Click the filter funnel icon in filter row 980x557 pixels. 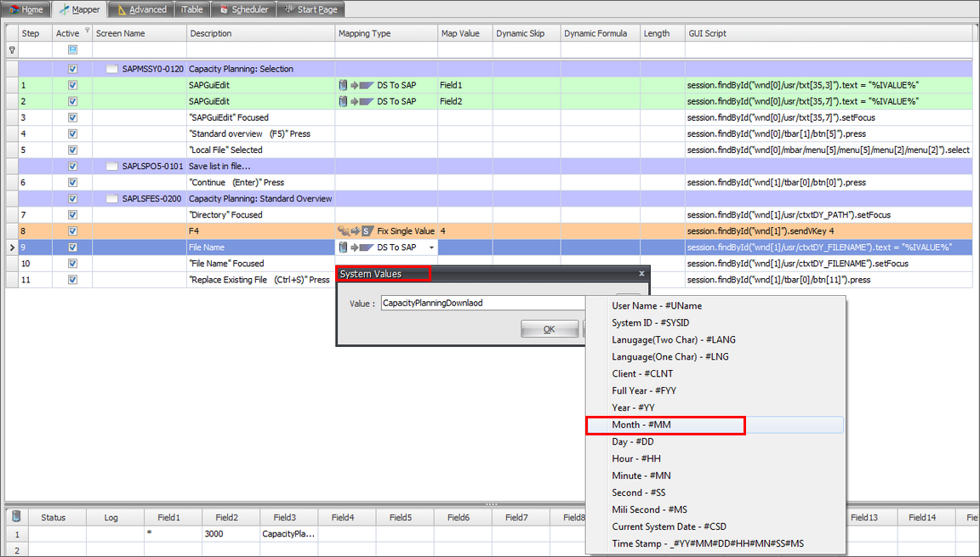click(12, 50)
